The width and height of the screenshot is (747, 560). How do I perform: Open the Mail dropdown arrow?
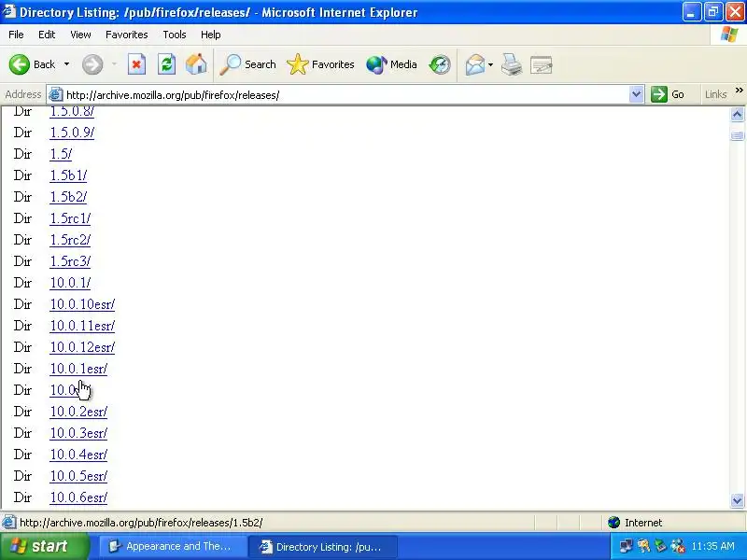(491, 64)
